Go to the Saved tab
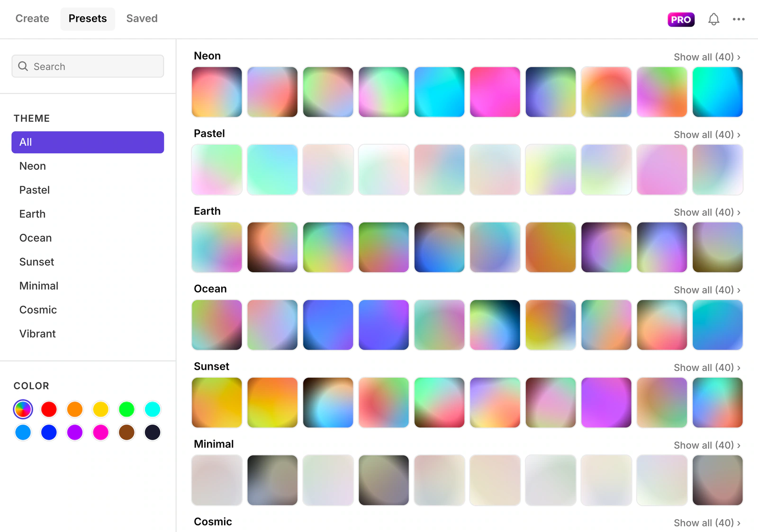Screen dimensions: 758x532 tap(142, 18)
